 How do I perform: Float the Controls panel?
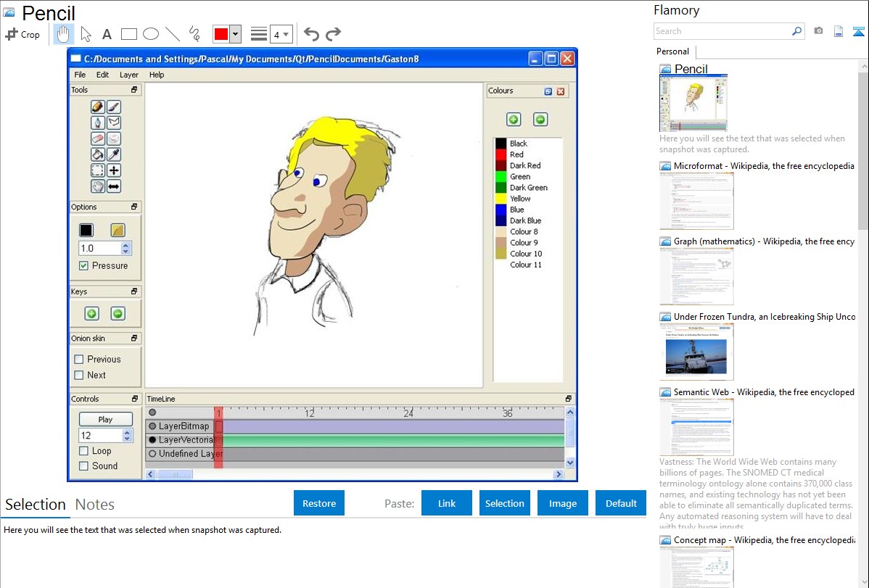point(134,399)
